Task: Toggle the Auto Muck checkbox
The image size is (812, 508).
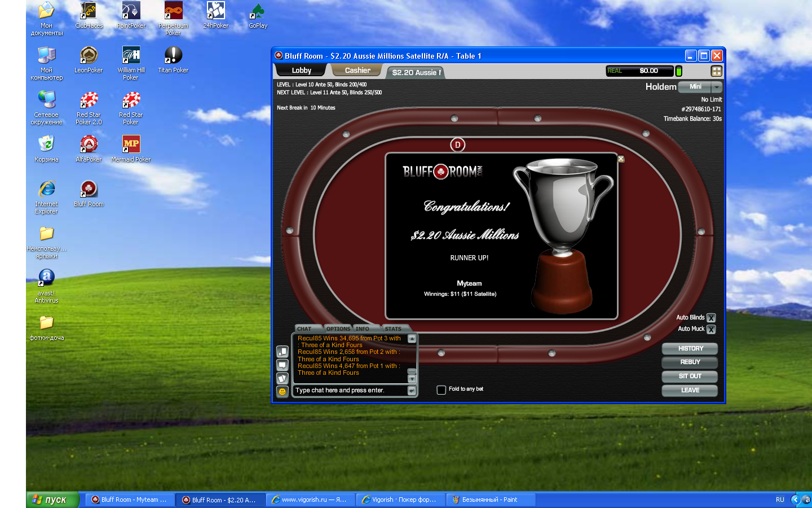Action: coord(711,329)
